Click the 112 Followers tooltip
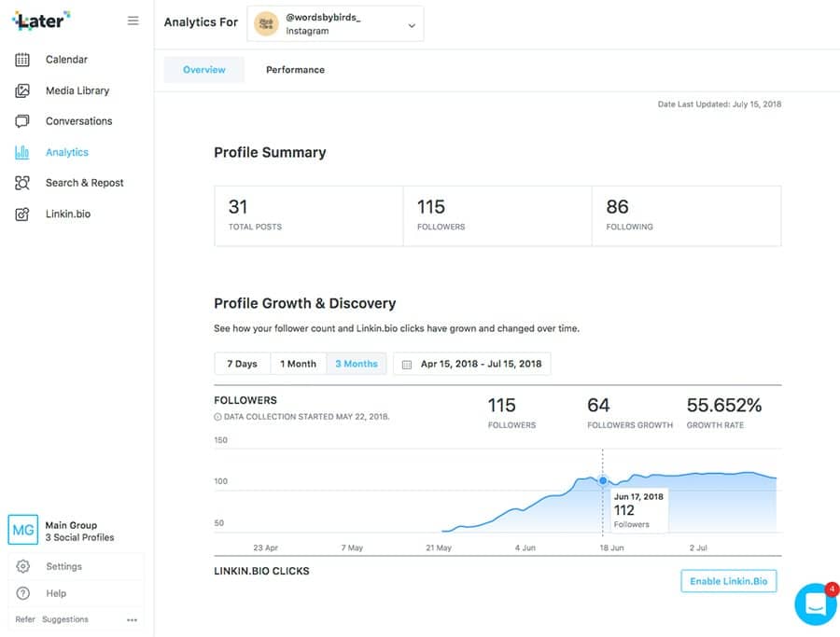 tap(639, 510)
